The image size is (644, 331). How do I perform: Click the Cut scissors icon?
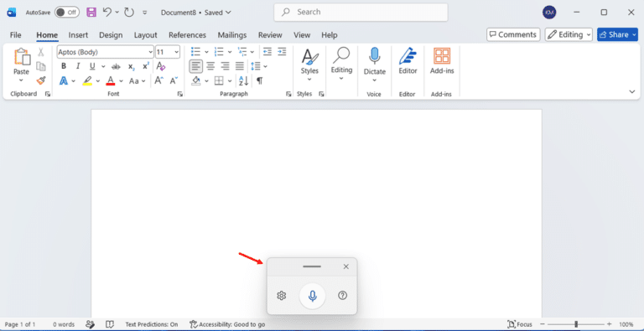(x=40, y=52)
